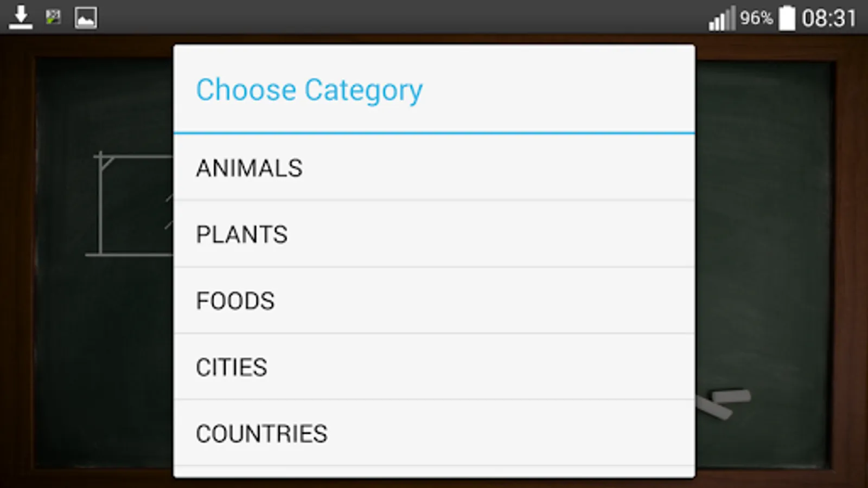Tap the download notification arrow icon

point(21,17)
